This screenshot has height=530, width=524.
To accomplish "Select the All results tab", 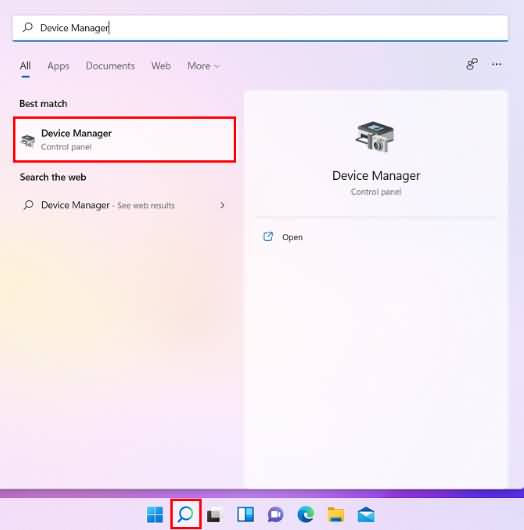I will 25,66.
